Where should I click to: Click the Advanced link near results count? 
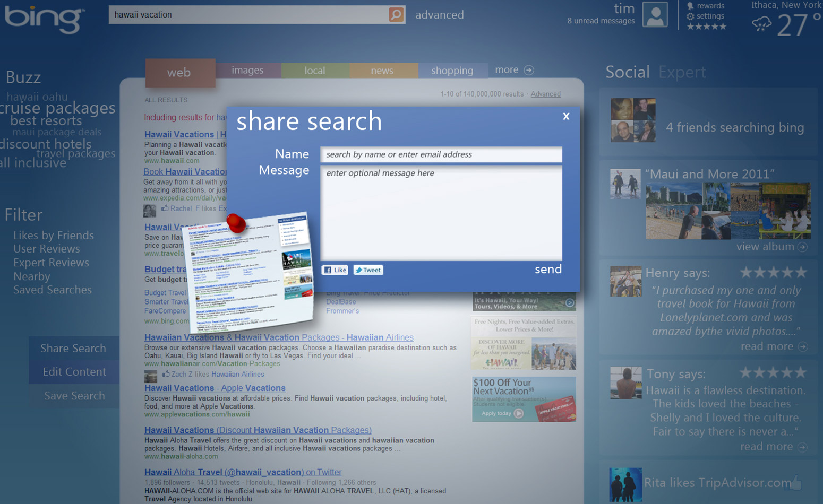point(545,94)
